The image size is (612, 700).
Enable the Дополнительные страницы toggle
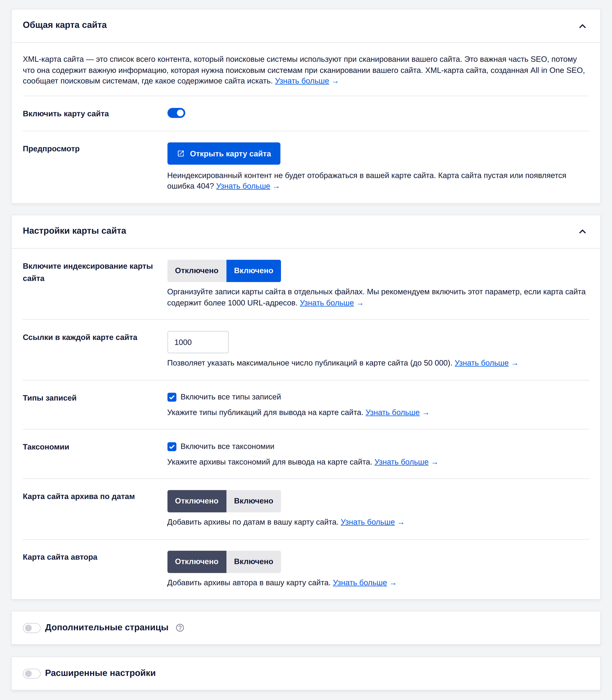pos(32,628)
